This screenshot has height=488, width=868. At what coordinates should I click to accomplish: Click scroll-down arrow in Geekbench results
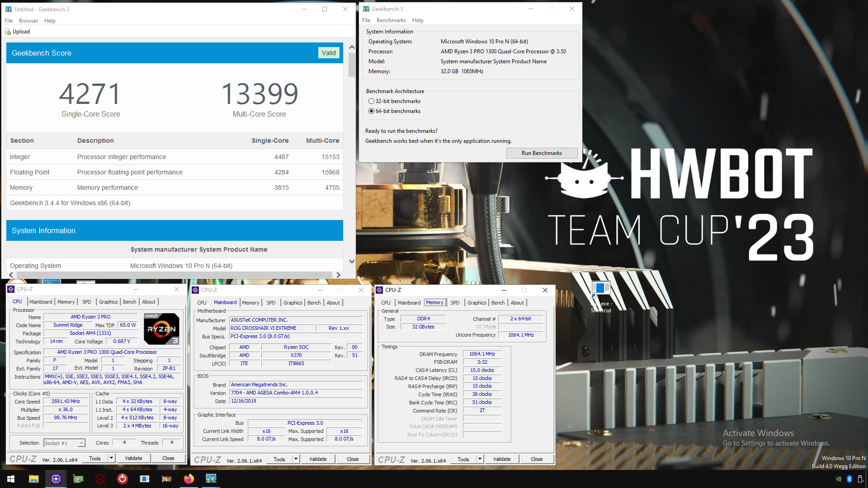[x=352, y=261]
